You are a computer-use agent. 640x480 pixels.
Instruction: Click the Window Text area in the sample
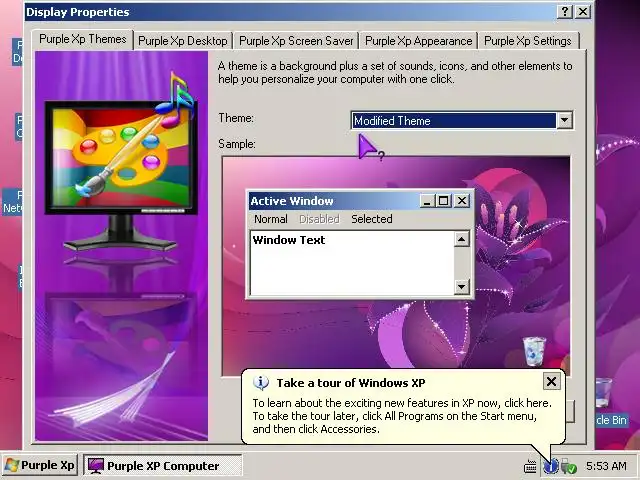352,263
